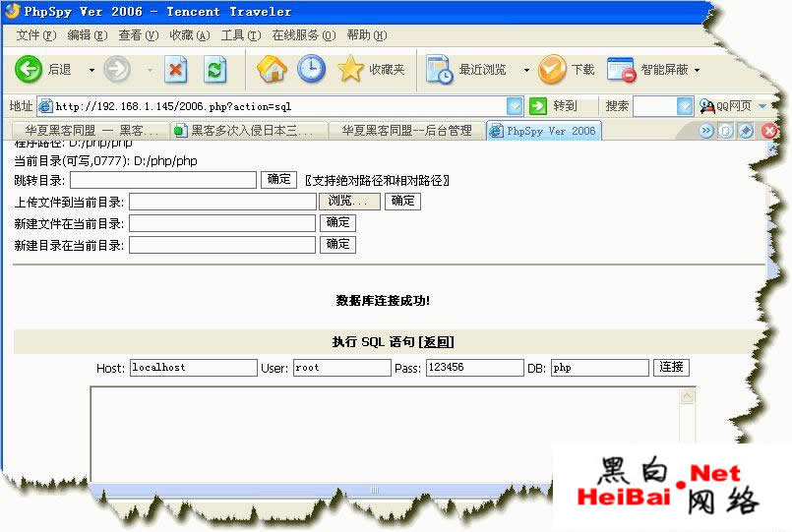Open the History clock icon
Viewport: 792px width, 532px height.
[311, 69]
